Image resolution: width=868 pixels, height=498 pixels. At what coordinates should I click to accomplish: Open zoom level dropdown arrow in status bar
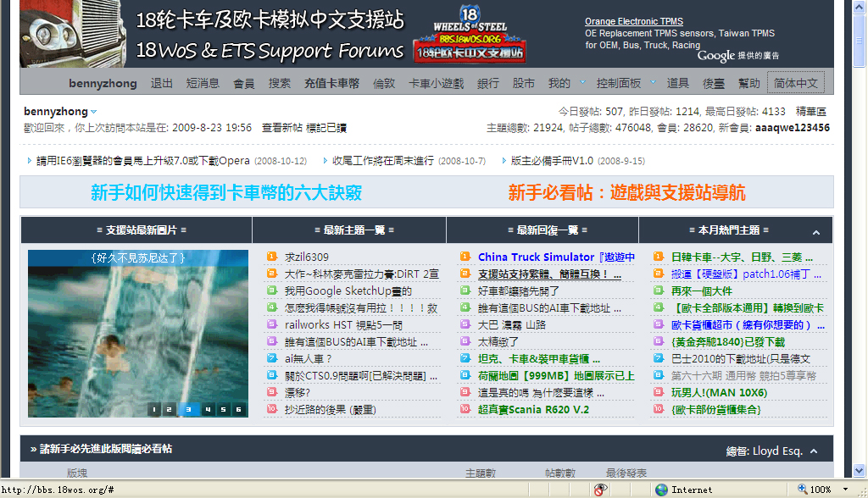pyautogui.click(x=845, y=490)
